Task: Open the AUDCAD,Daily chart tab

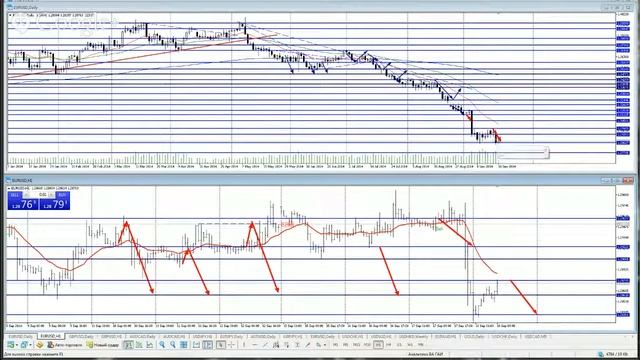Action: pos(142,337)
